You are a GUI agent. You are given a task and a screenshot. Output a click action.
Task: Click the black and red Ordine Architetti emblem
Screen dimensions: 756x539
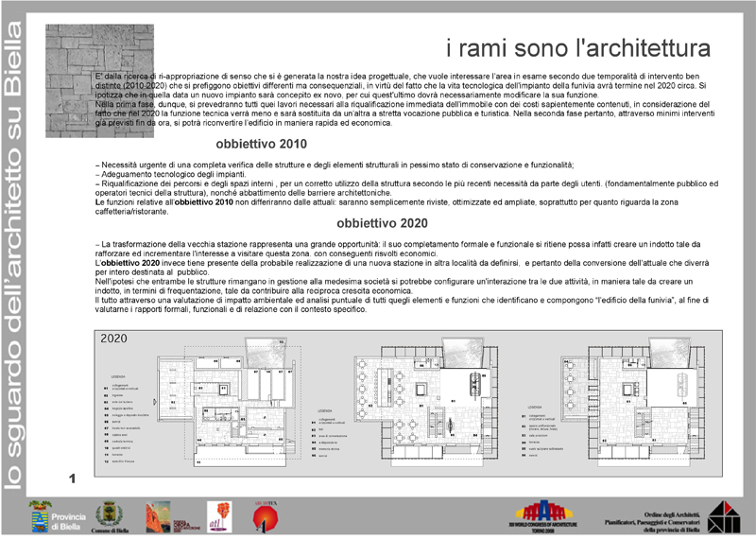723,516
